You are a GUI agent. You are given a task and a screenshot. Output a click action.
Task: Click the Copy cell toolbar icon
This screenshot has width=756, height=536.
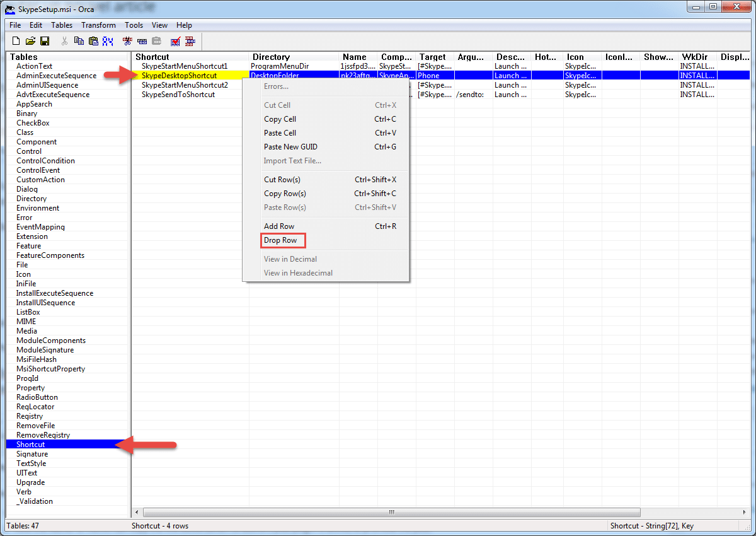tap(79, 41)
